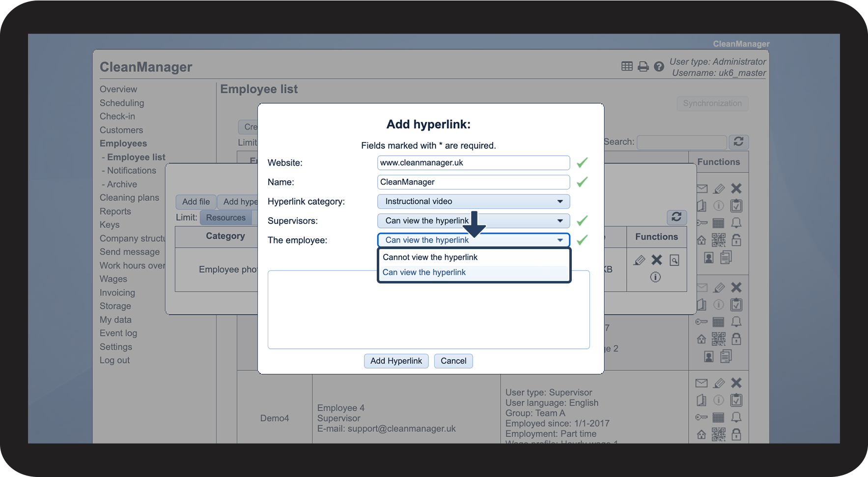
Task: Click the Search input in Employee list
Action: pyautogui.click(x=682, y=142)
